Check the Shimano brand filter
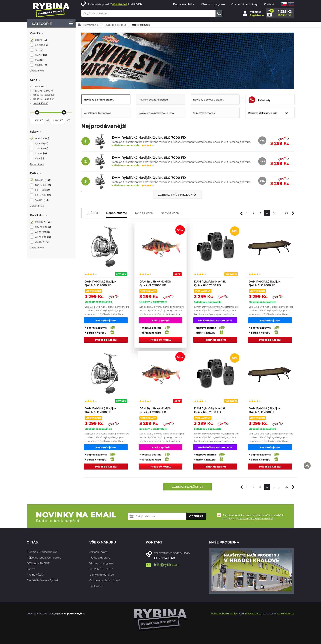The height and width of the screenshot is (644, 321). (32, 45)
